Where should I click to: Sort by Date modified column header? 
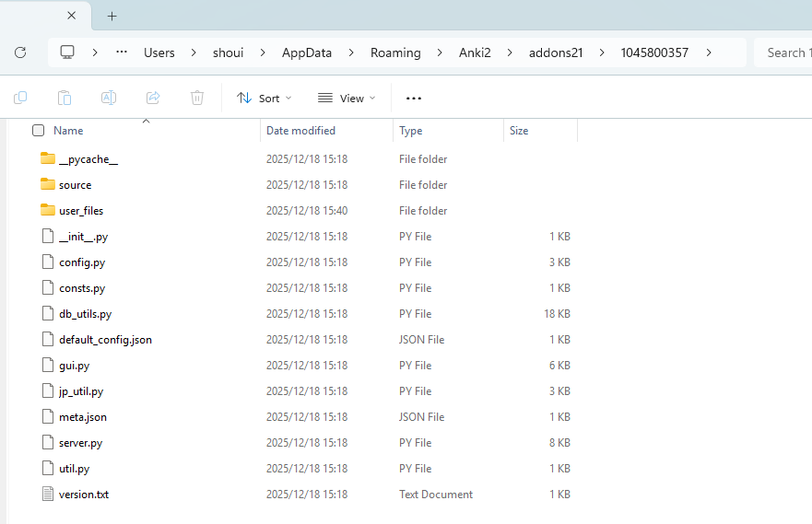tap(300, 131)
